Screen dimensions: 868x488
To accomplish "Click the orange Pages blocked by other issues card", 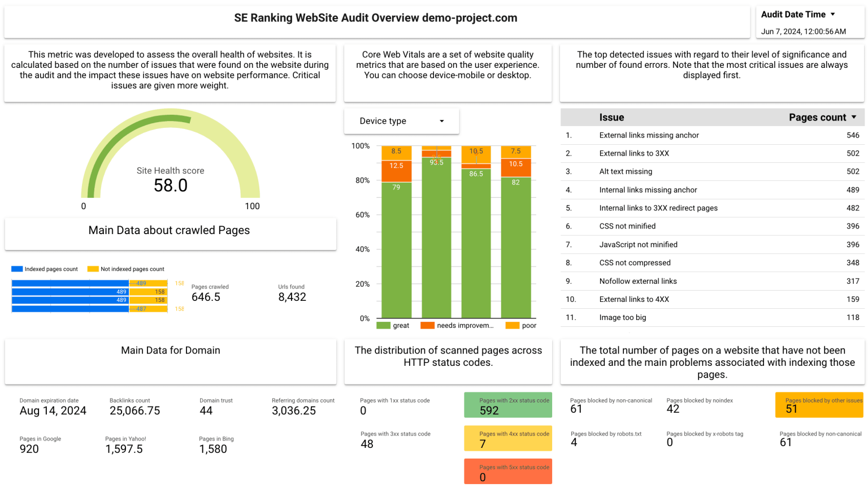I will [819, 405].
